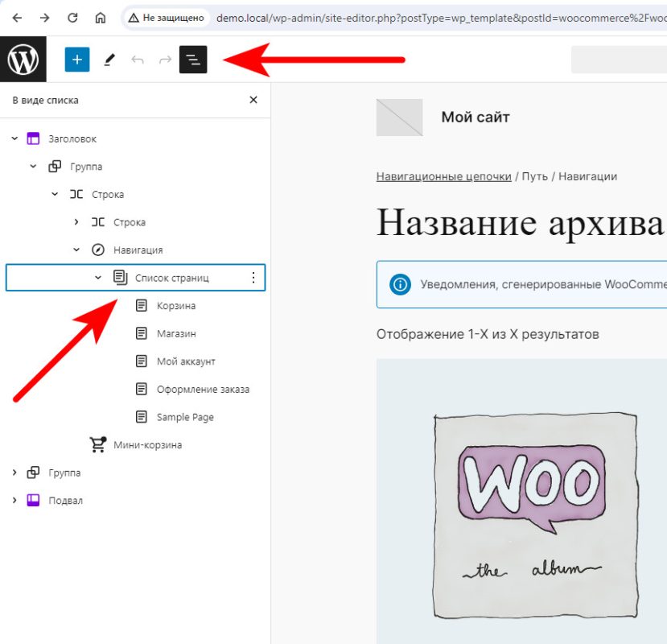Select the 'Магазин' list item
The height and width of the screenshot is (644, 667).
coord(176,334)
